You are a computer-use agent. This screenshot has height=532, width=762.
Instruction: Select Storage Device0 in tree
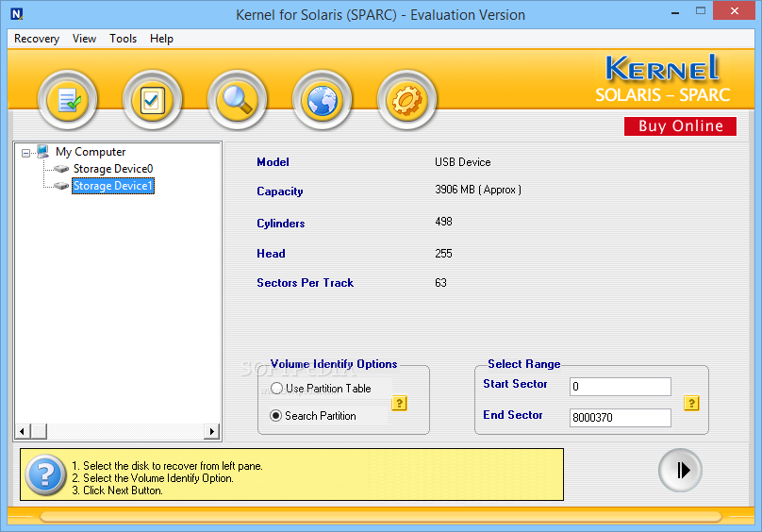coord(113,169)
